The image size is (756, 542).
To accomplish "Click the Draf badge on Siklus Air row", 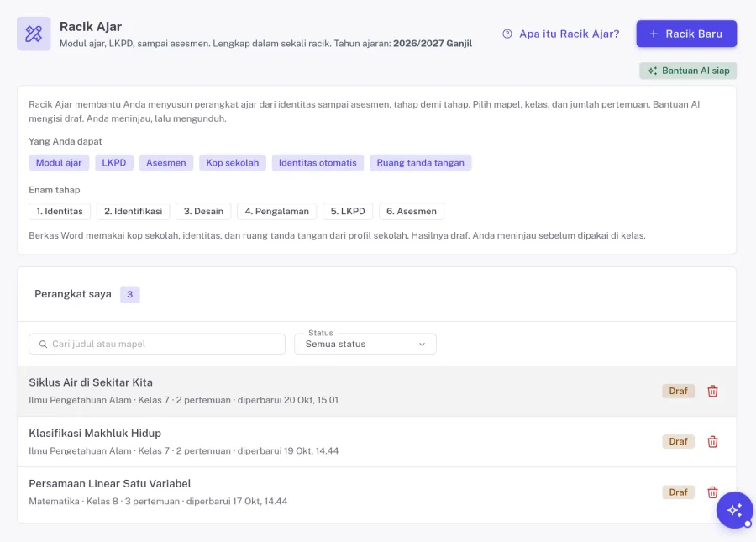I will (x=678, y=391).
